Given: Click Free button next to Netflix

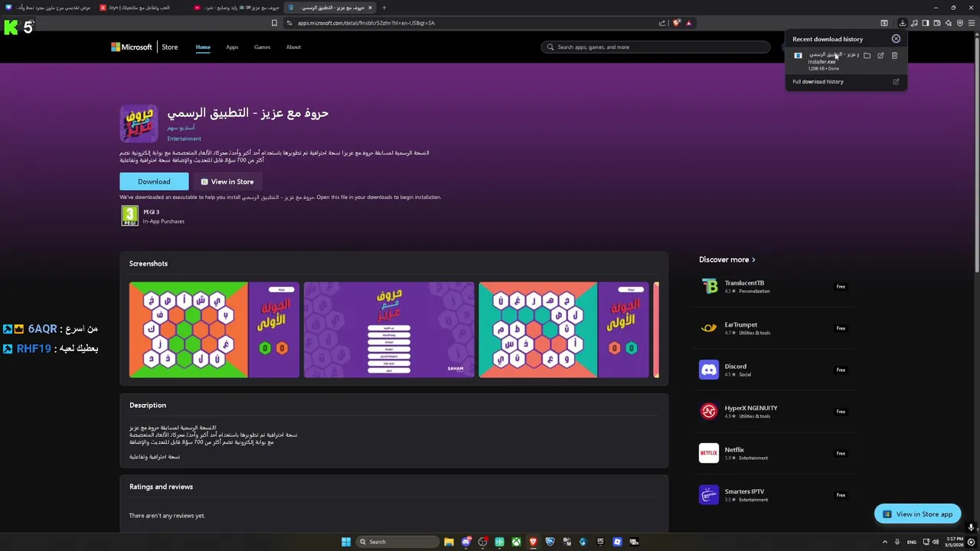Looking at the screenshot, I should (841, 453).
